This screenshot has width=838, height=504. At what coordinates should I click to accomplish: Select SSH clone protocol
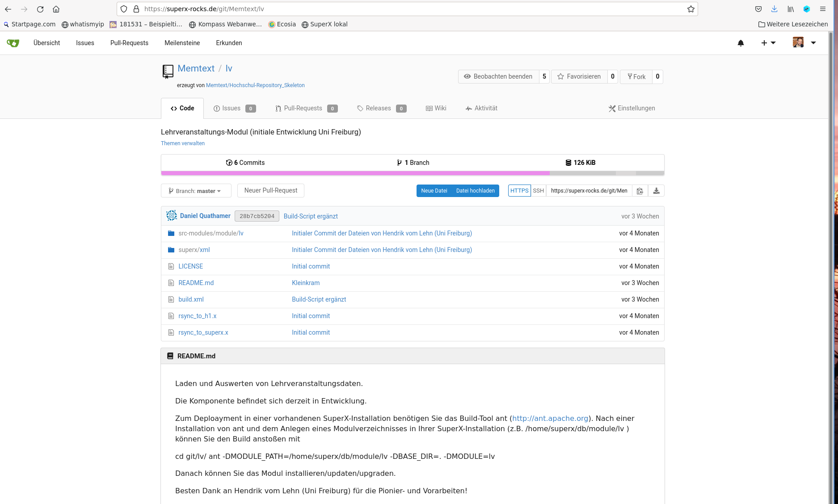[x=539, y=191]
